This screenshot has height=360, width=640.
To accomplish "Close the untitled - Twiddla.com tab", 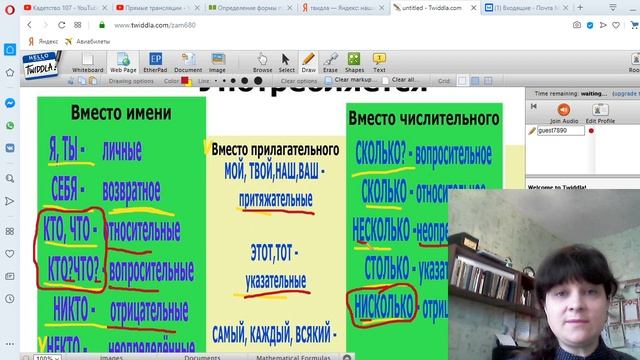I will pos(473,8).
